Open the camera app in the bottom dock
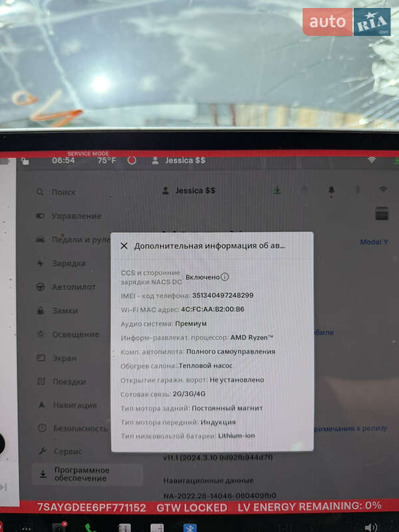This screenshot has height=532, width=399. coord(59,527)
